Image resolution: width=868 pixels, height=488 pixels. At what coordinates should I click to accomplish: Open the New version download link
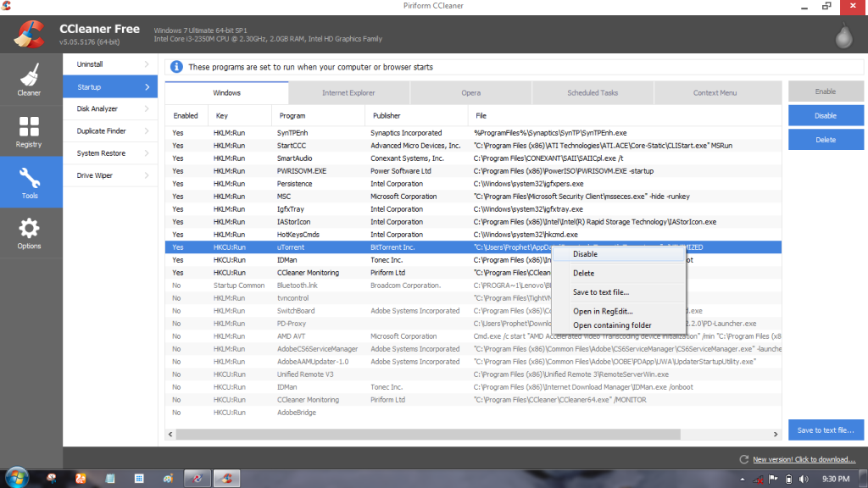tap(804, 459)
